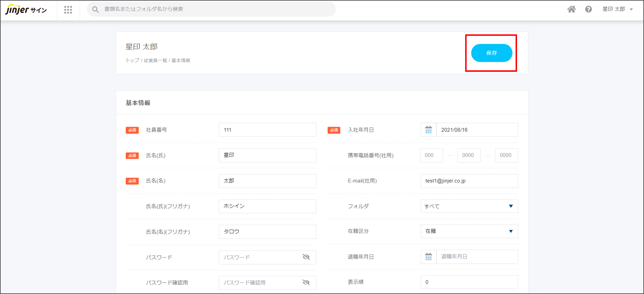This screenshot has height=294, width=644.
Task: Click the home icon in header
Action: tap(571, 9)
